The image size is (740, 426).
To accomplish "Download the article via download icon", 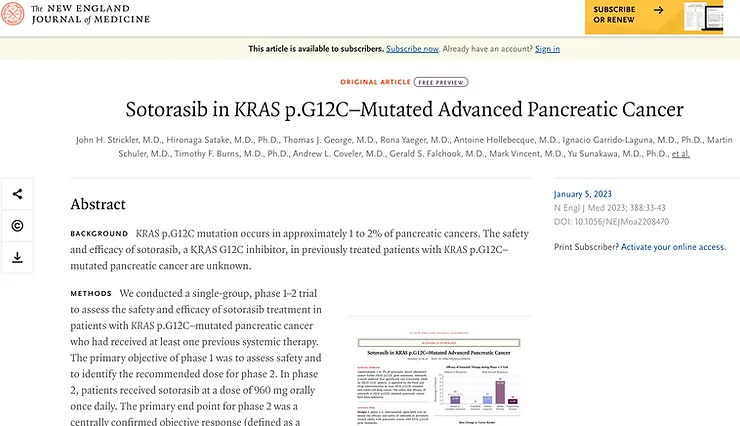I will [17, 258].
